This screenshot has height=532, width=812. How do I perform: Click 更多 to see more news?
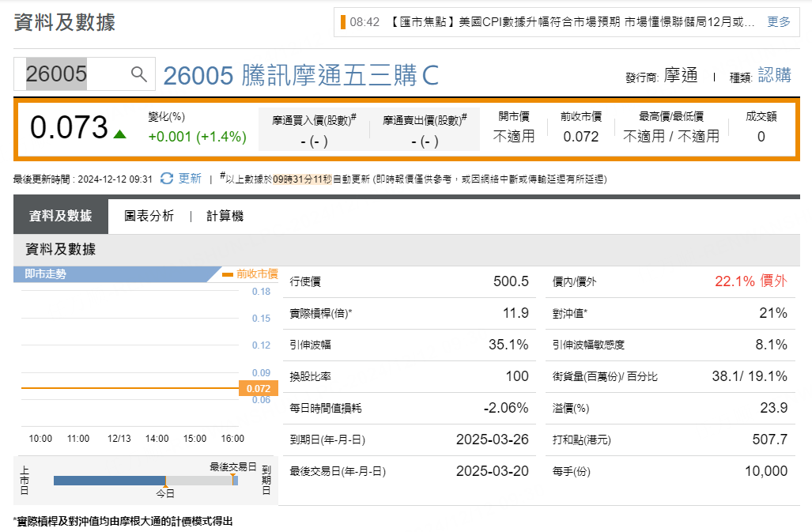[778, 22]
